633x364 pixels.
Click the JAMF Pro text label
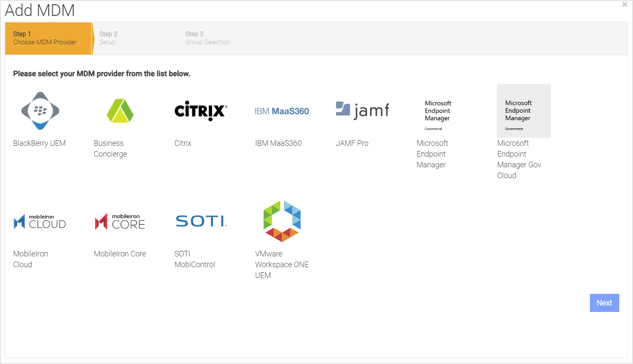click(352, 143)
